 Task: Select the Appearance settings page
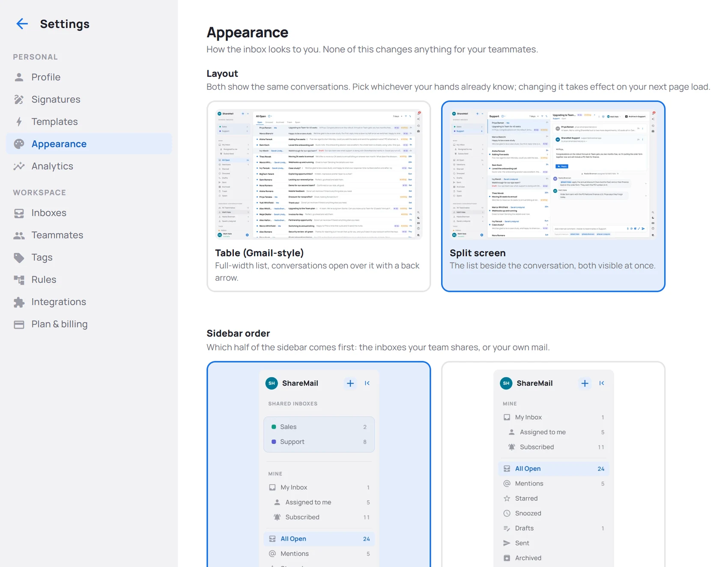point(89,144)
